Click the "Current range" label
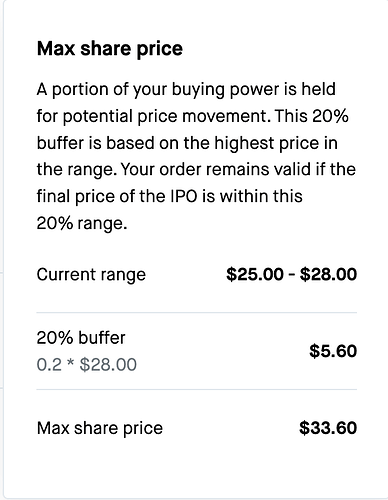This screenshot has width=388, height=500. coord(91,275)
